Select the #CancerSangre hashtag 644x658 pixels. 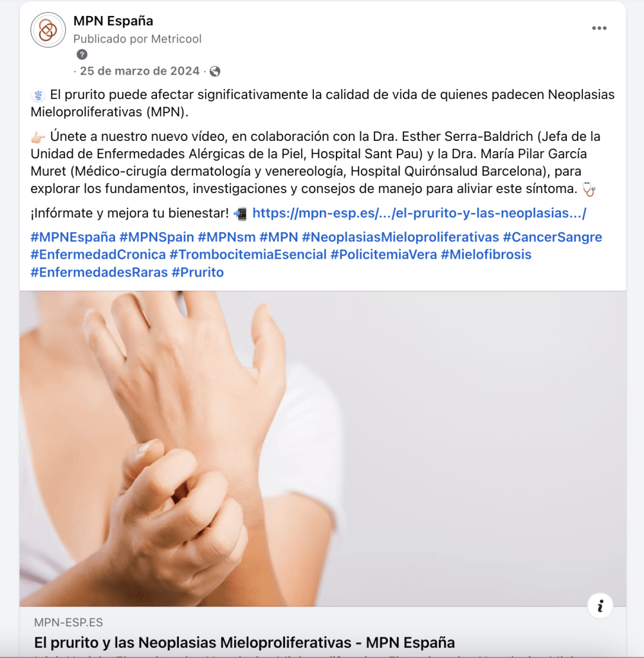[x=553, y=237]
